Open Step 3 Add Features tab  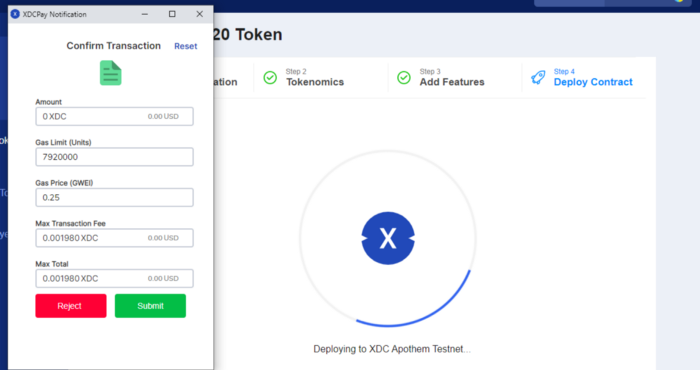(x=441, y=78)
